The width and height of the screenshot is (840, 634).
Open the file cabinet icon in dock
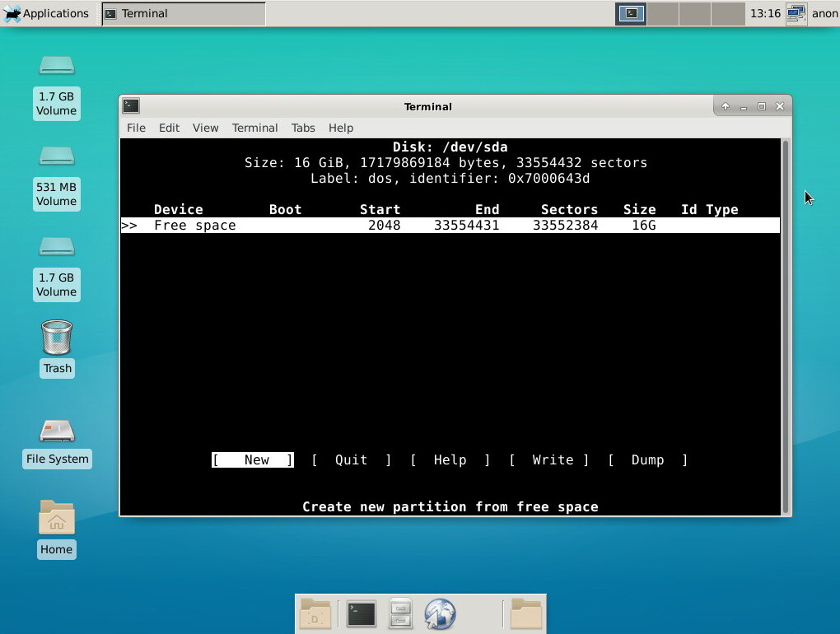[400, 614]
